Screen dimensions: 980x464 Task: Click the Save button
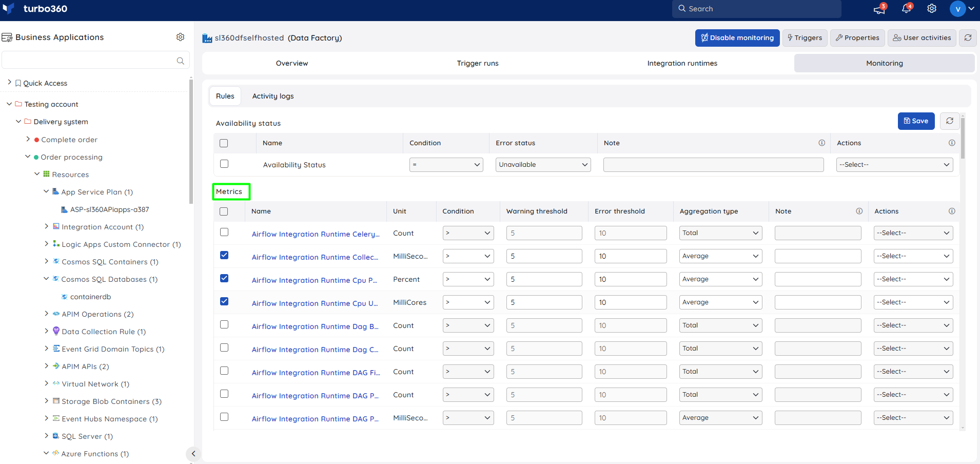[x=916, y=121]
